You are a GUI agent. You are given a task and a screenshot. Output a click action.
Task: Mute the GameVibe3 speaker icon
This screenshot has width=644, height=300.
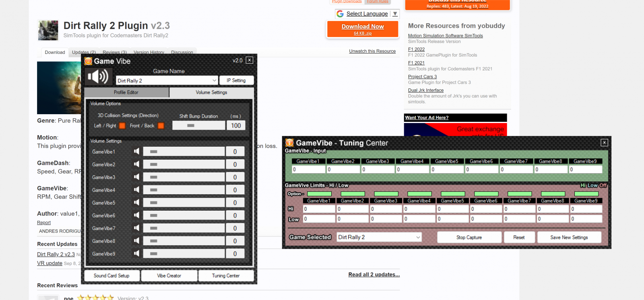pos(137,177)
